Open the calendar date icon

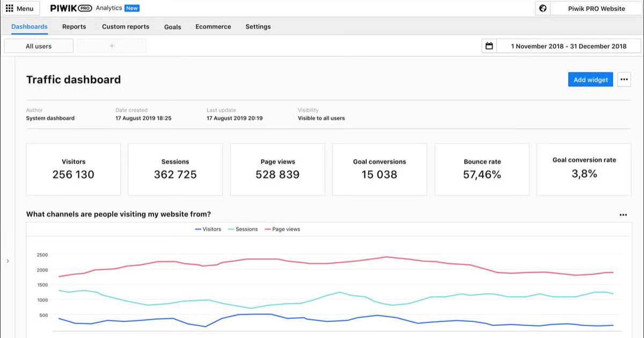(x=489, y=46)
